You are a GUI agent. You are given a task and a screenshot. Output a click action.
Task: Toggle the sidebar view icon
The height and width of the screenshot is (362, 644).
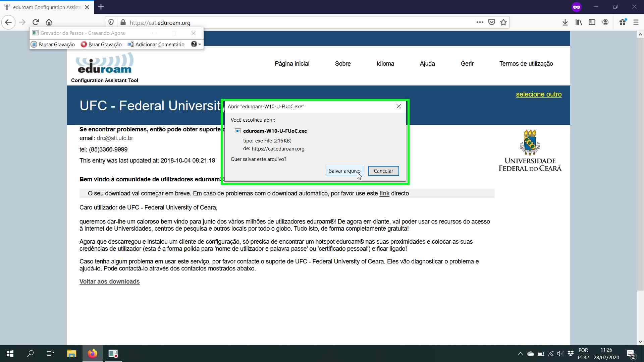click(592, 22)
